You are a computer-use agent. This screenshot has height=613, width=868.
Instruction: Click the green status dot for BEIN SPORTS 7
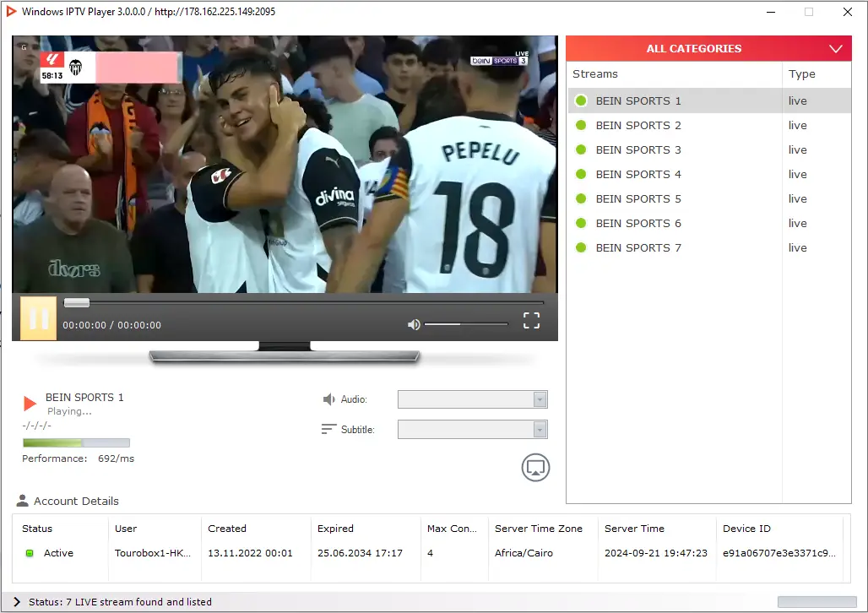(581, 247)
